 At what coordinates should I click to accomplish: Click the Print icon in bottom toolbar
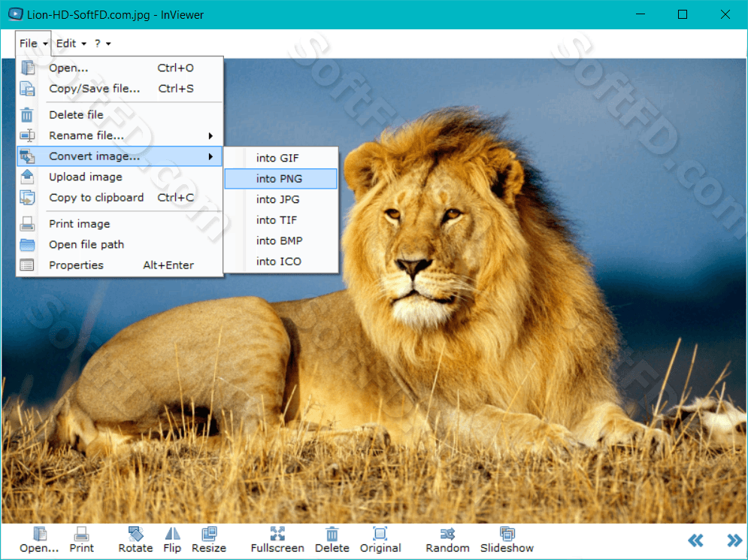(x=82, y=533)
